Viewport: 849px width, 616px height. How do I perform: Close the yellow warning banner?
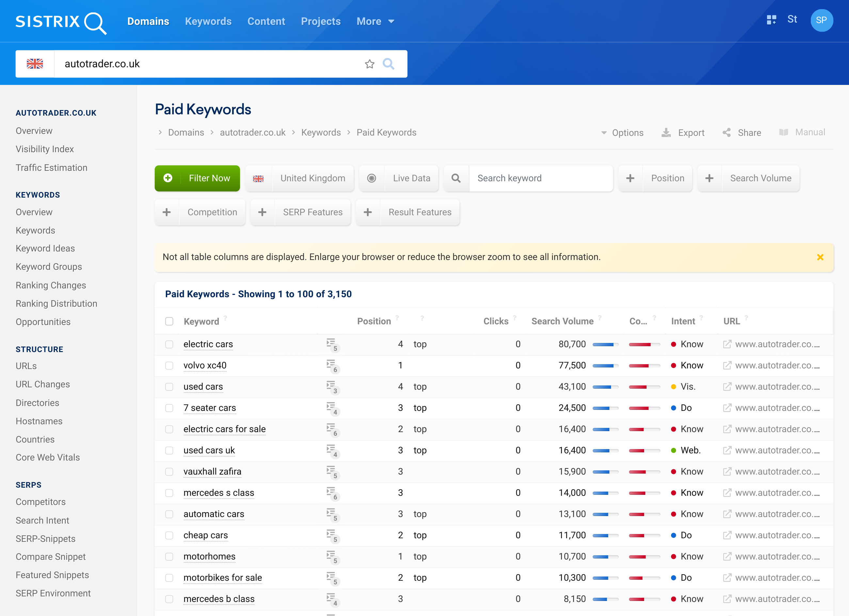pyautogui.click(x=820, y=257)
